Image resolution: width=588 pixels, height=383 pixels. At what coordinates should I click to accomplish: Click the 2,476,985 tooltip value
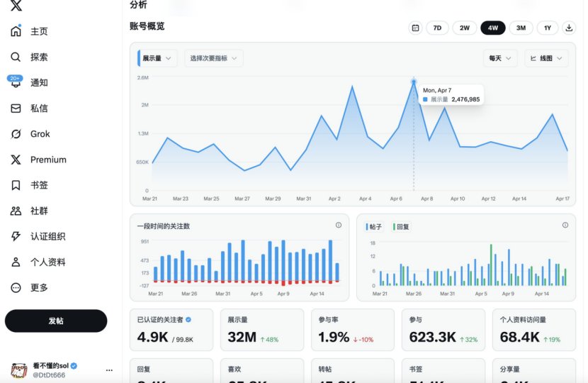465,99
